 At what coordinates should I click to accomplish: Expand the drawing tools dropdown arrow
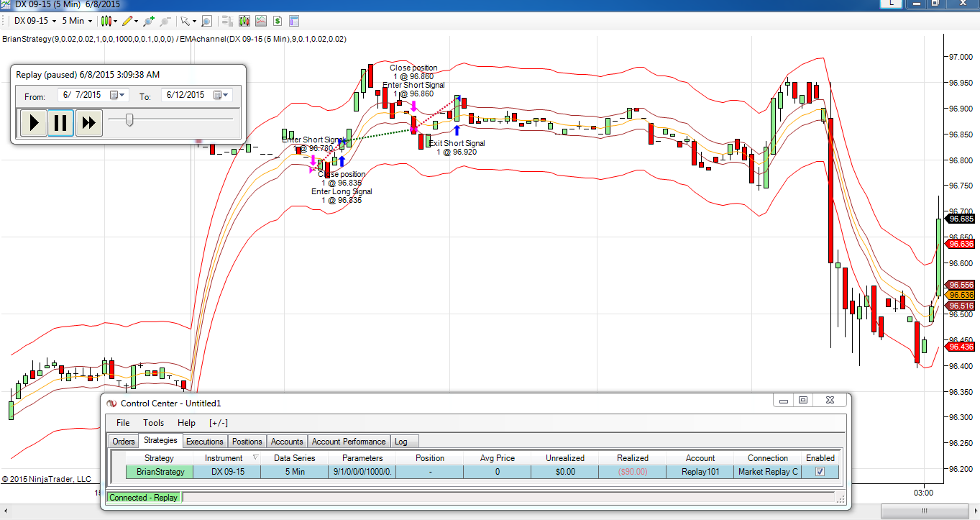point(137,21)
